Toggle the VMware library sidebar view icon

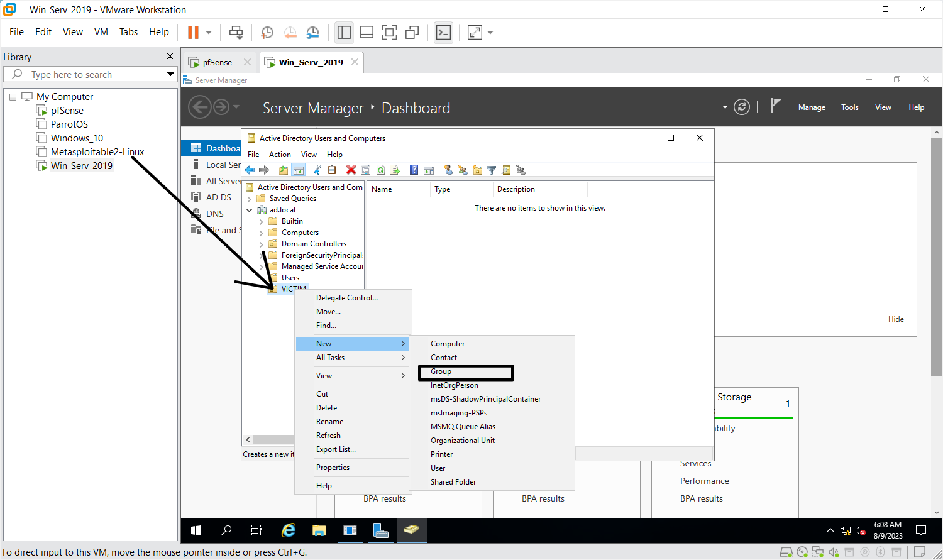click(344, 33)
